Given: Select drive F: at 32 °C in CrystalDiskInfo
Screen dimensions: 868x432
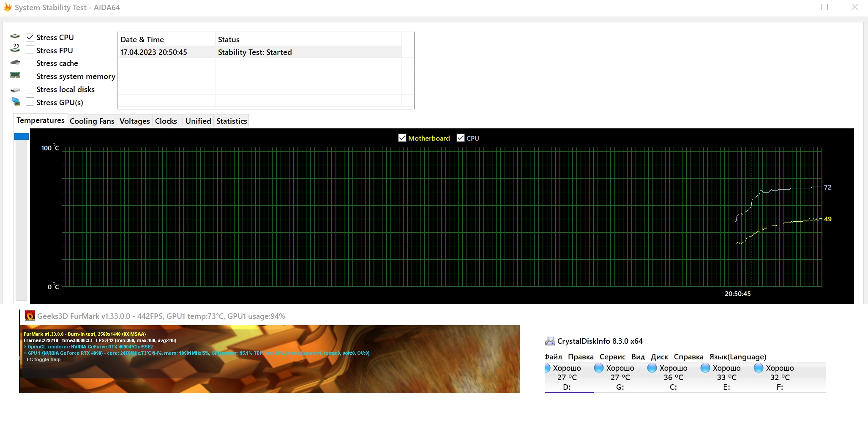Looking at the screenshot, I should coord(780,378).
